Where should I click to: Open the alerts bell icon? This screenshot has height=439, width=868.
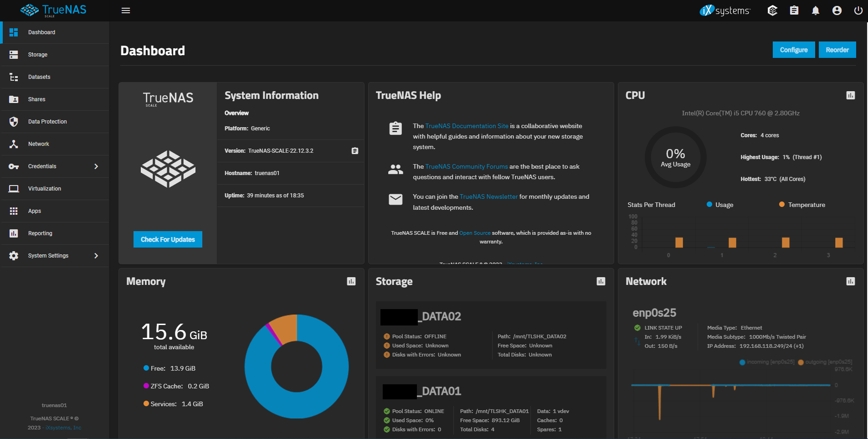pyautogui.click(x=816, y=10)
